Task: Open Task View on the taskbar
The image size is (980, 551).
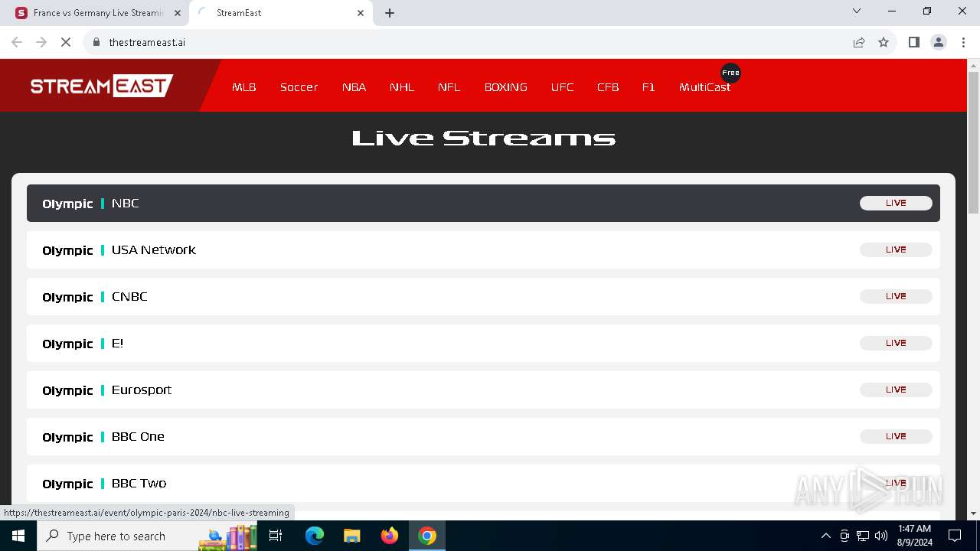Action: [276, 536]
